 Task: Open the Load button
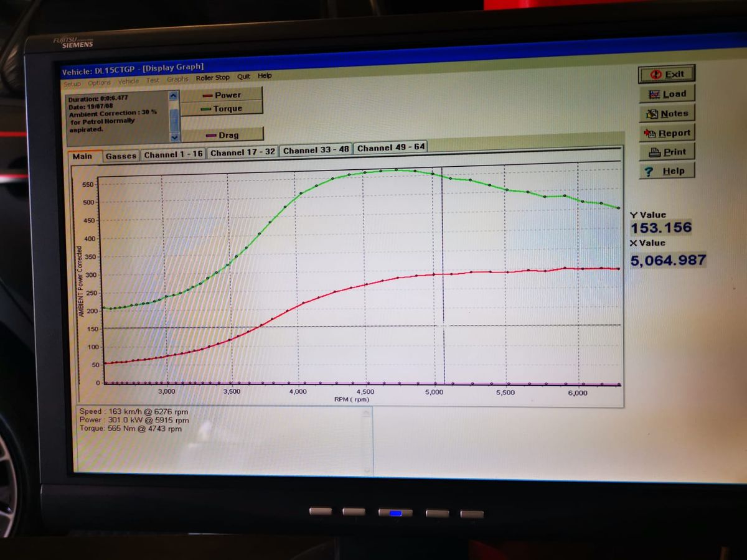(667, 94)
